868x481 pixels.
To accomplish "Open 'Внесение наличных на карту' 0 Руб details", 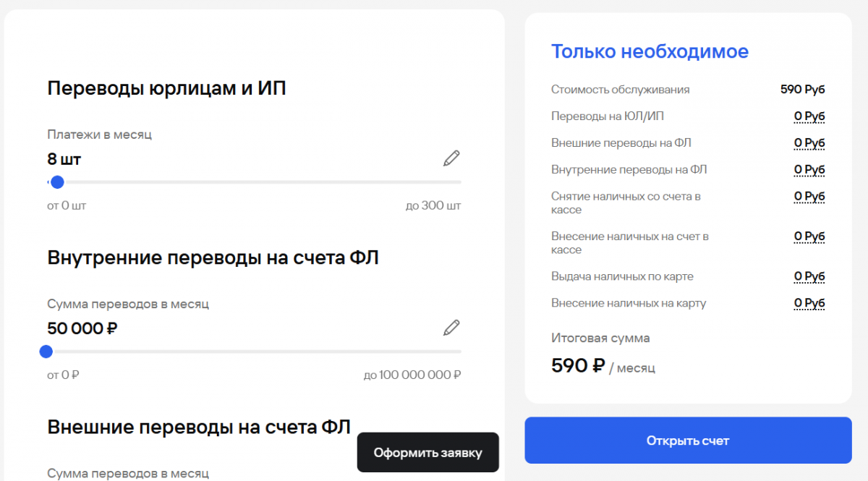I will 809,303.
